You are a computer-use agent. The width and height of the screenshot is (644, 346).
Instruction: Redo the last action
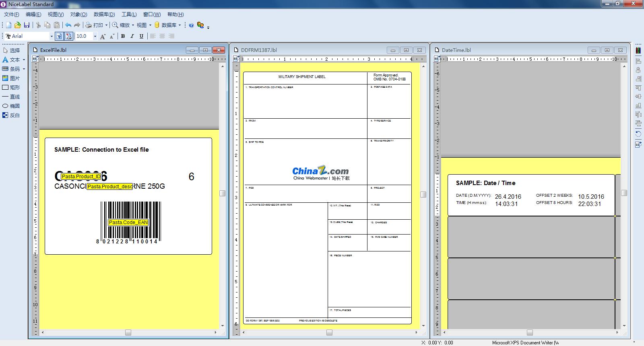77,25
